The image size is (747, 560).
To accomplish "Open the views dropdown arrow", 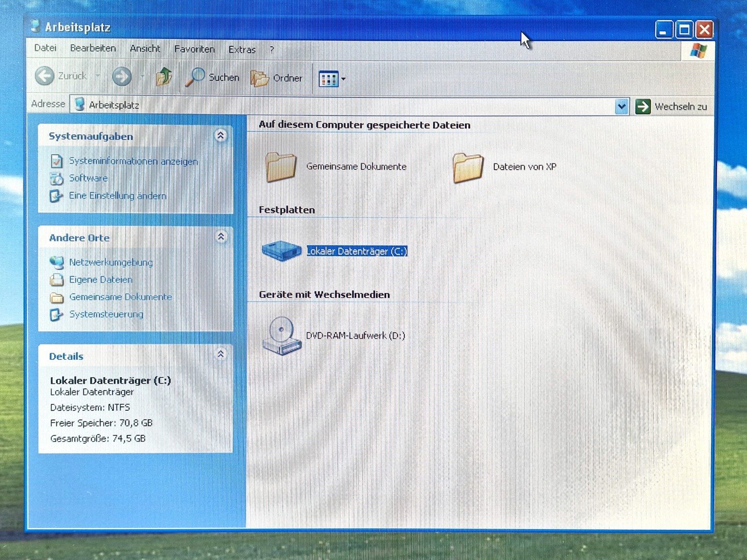I will coord(344,79).
